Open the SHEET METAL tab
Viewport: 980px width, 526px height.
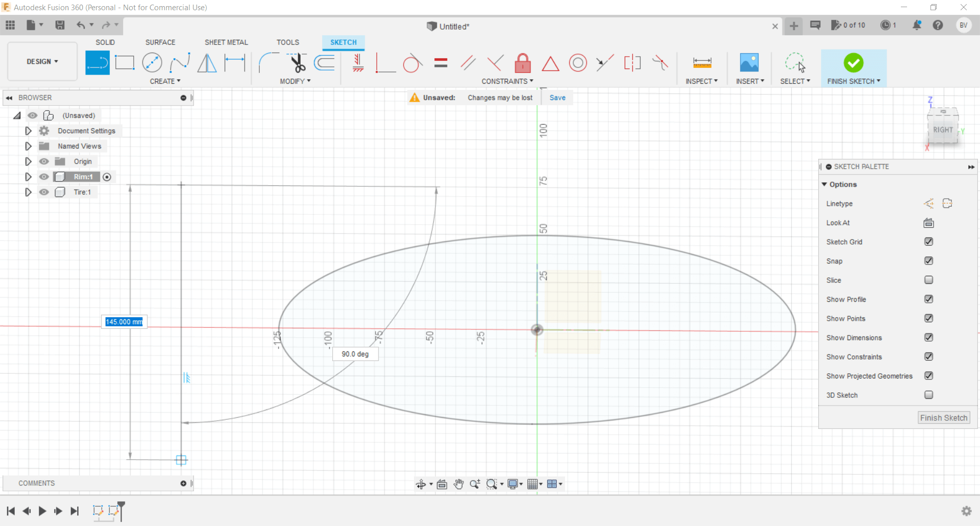[226, 42]
